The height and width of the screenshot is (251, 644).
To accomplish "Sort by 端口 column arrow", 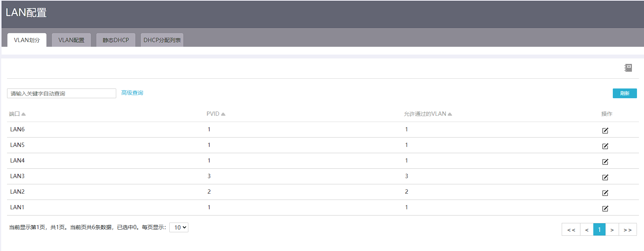I will point(23,114).
